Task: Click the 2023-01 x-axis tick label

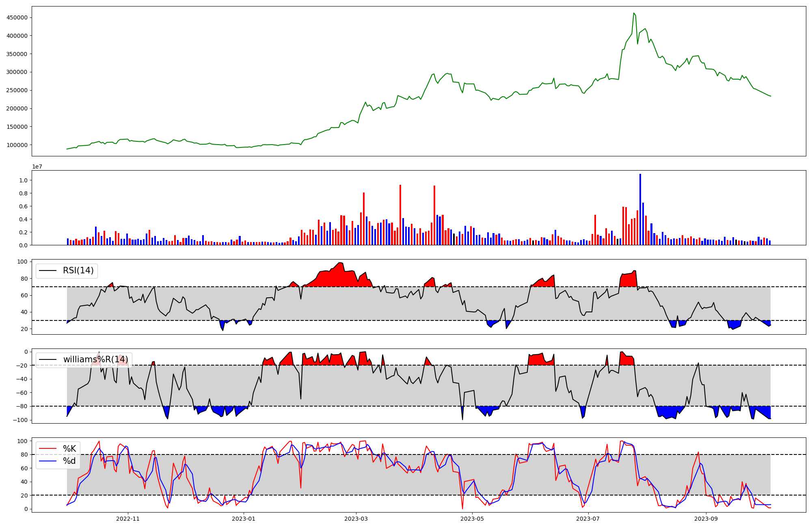Action: click(x=244, y=519)
